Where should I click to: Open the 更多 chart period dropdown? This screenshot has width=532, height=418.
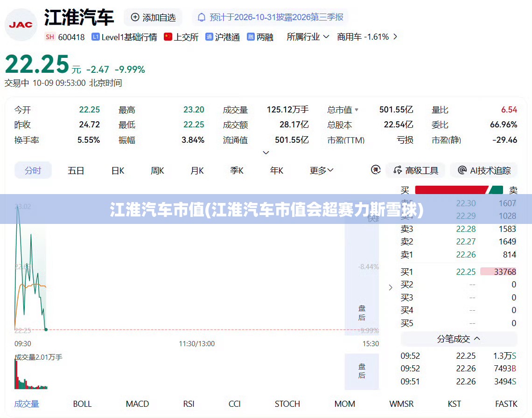tap(322, 170)
